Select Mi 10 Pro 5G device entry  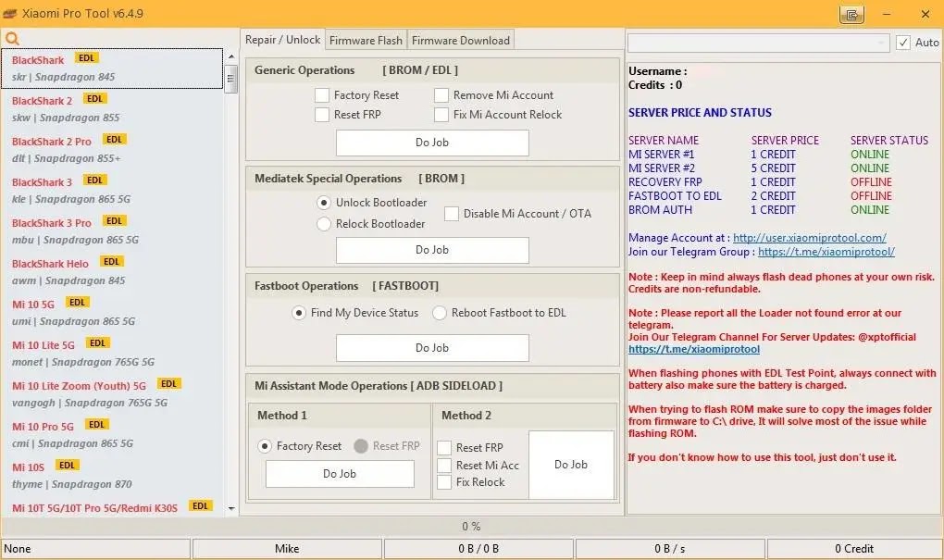[112, 435]
